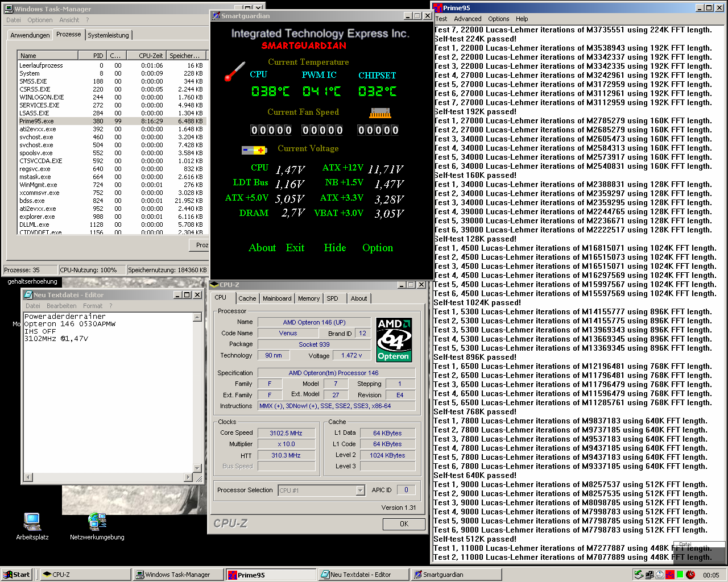This screenshot has width=728, height=582.
Task: Click the green Smartguardian square in system tray
Action: (680, 574)
